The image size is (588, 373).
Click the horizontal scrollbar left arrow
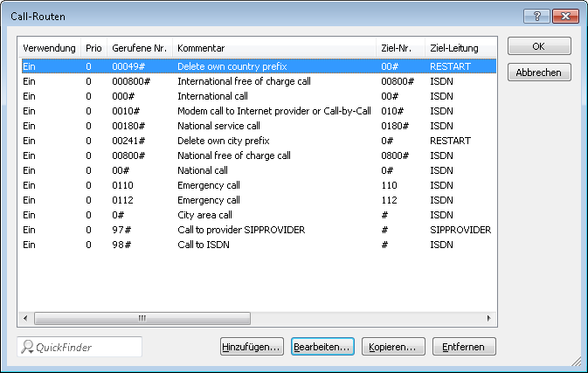pos(25,319)
